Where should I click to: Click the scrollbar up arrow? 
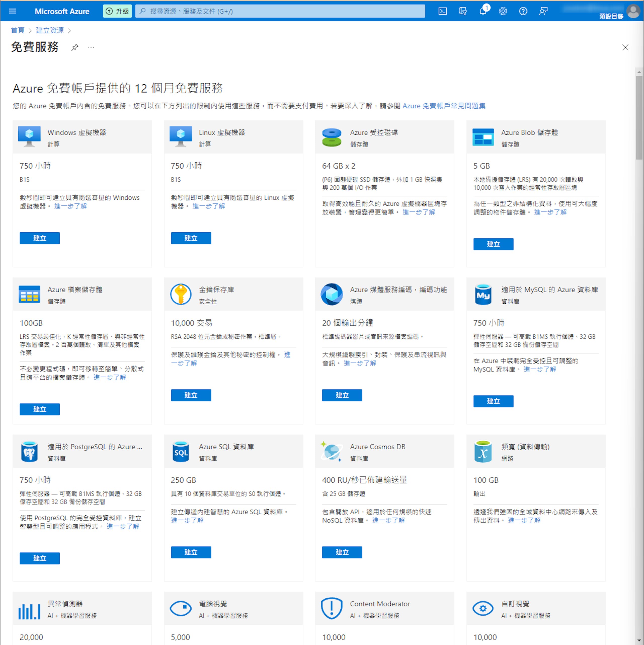pyautogui.click(x=639, y=72)
